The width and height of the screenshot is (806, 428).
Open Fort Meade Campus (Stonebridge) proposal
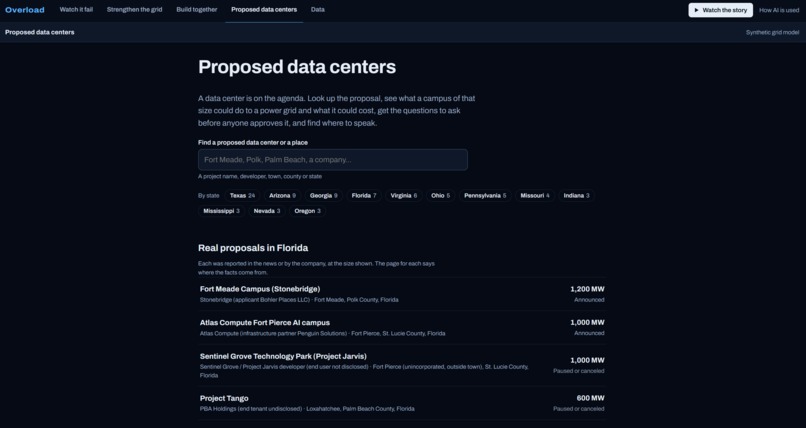[x=402, y=294]
